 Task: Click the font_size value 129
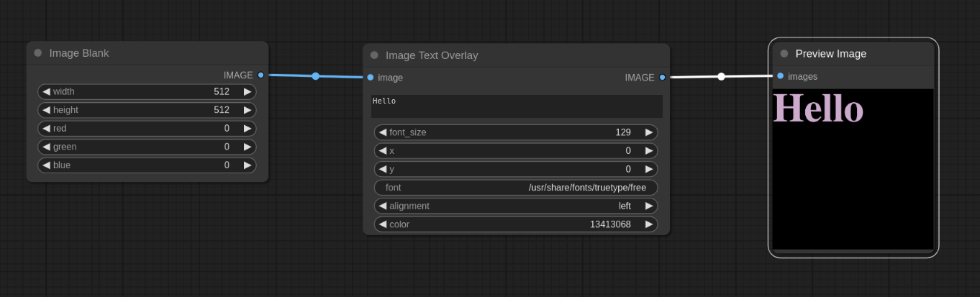[623, 132]
